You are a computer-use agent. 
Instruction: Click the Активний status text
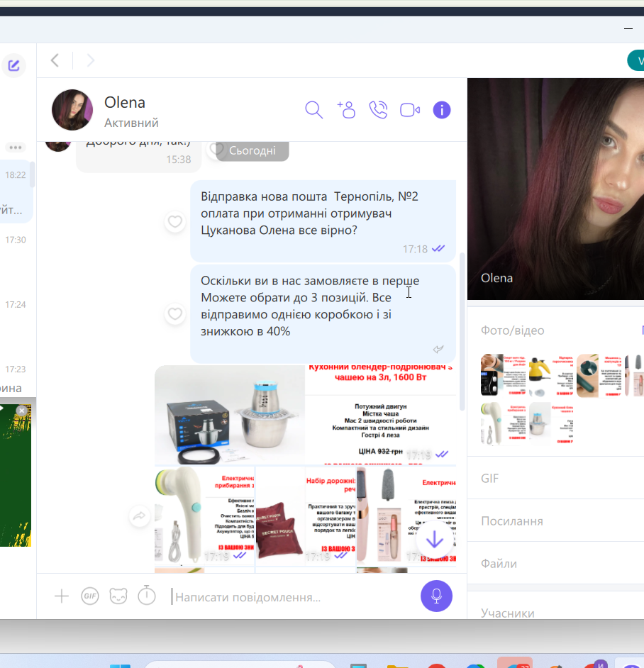[131, 123]
